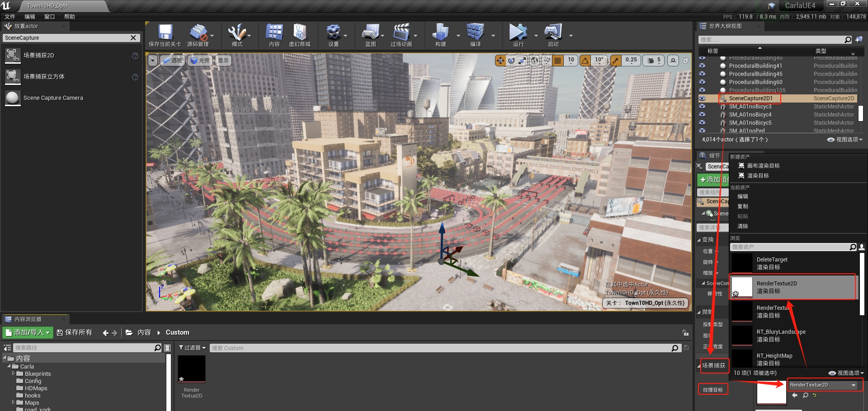Viewport: 868px width, 411px height.
Task: Click the Build (构建) toolbar icon
Action: click(x=440, y=33)
